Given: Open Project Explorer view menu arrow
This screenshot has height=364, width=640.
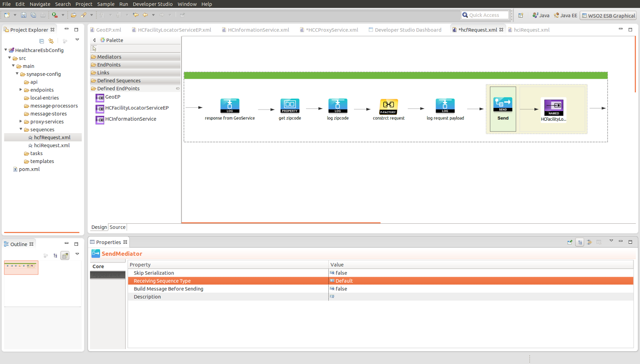Looking at the screenshot, I should (77, 40).
